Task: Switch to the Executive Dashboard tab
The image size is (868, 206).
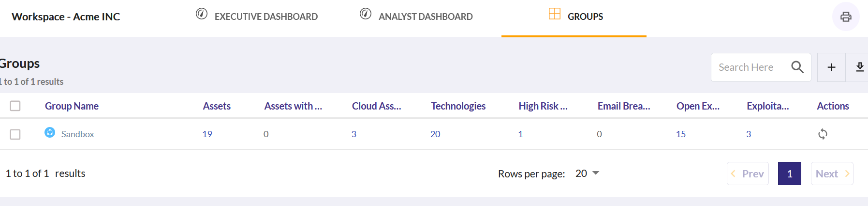Action: click(x=257, y=16)
